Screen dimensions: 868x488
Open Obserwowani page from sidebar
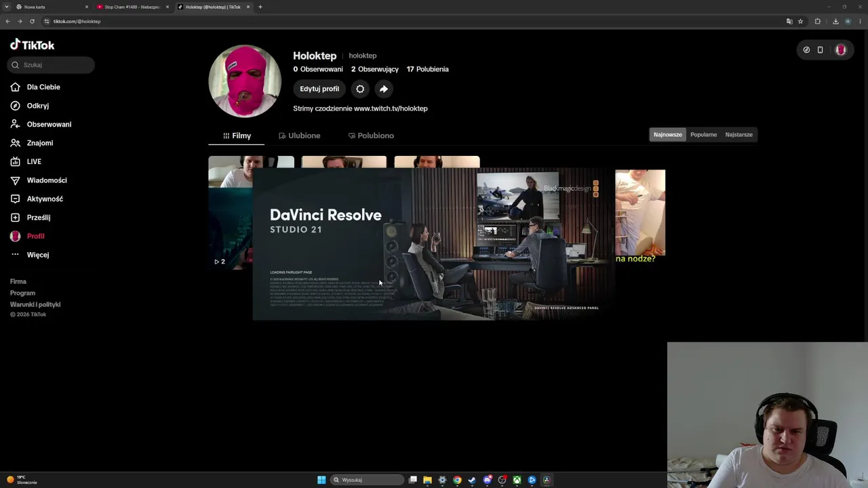pos(41,124)
